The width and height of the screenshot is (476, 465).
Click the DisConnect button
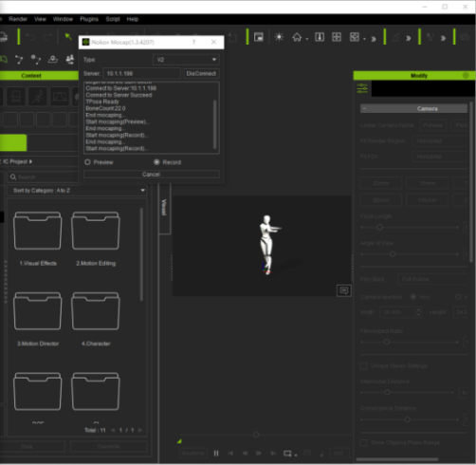click(201, 73)
